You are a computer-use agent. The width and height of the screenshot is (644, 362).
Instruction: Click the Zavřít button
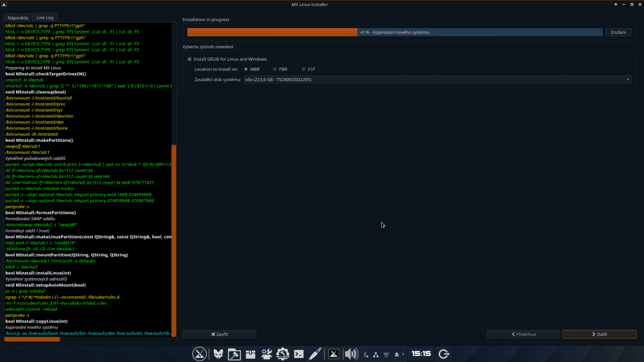click(x=219, y=334)
